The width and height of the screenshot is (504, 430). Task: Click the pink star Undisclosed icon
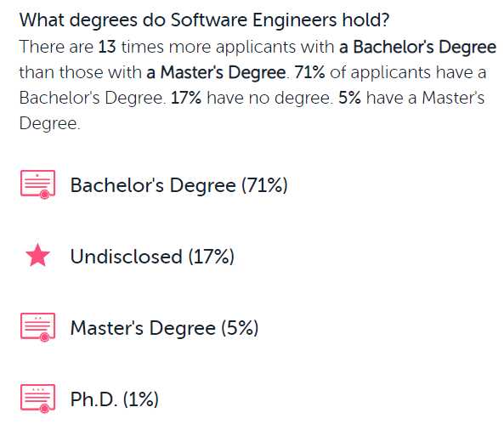click(38, 255)
